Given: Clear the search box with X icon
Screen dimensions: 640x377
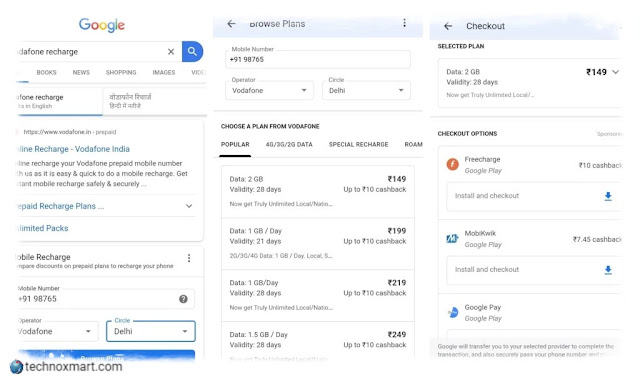Looking at the screenshot, I should coord(171,52).
